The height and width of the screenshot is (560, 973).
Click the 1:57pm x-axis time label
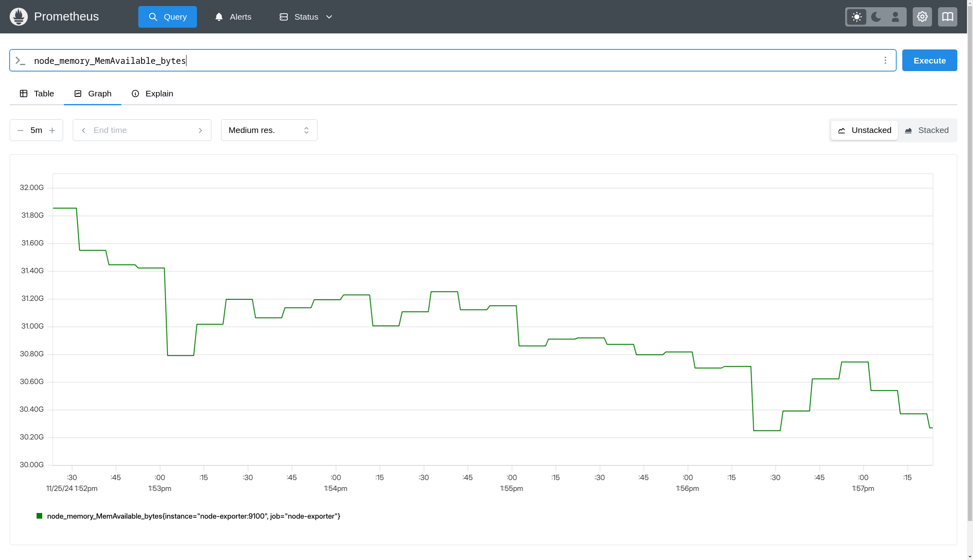coord(863,488)
